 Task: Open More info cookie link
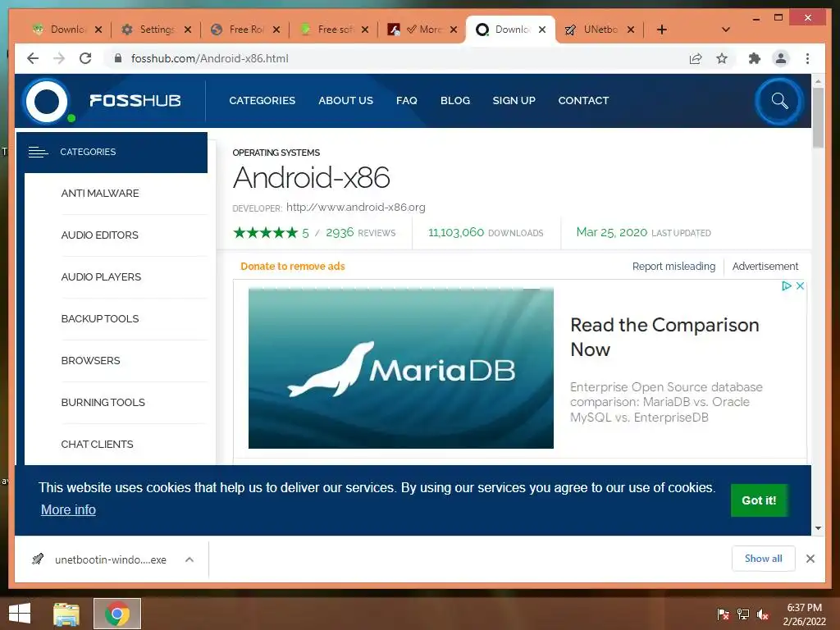68,509
